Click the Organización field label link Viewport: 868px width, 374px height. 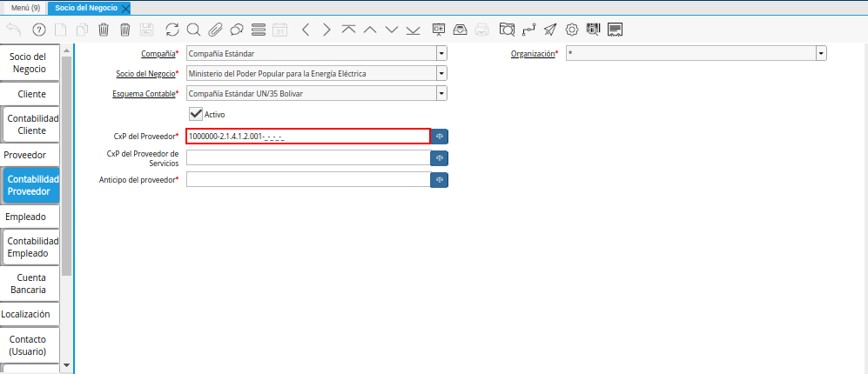533,54
